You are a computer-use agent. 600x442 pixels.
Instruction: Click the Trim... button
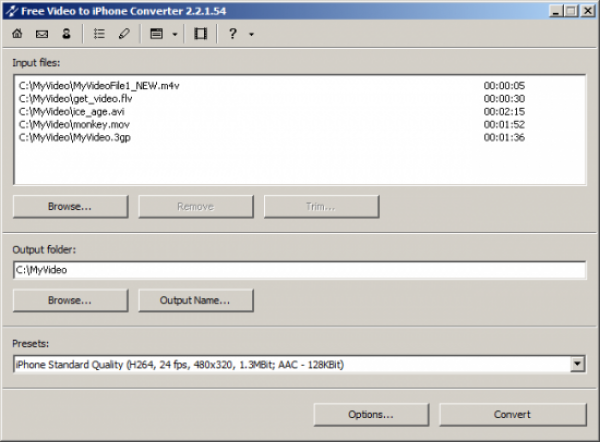[321, 207]
